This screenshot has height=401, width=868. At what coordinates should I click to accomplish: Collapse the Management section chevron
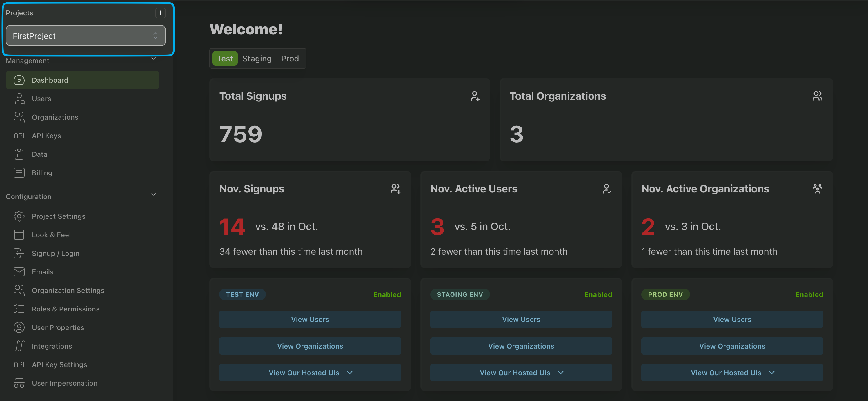click(154, 59)
